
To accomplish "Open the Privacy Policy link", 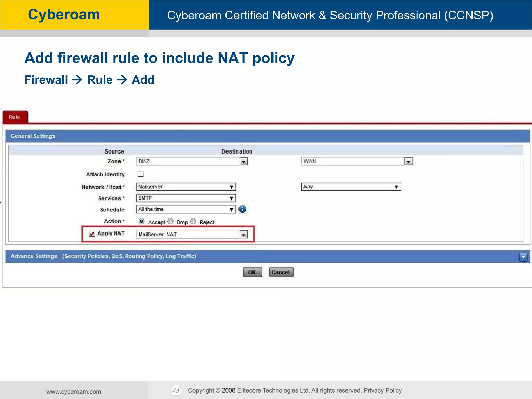I will click(383, 390).
